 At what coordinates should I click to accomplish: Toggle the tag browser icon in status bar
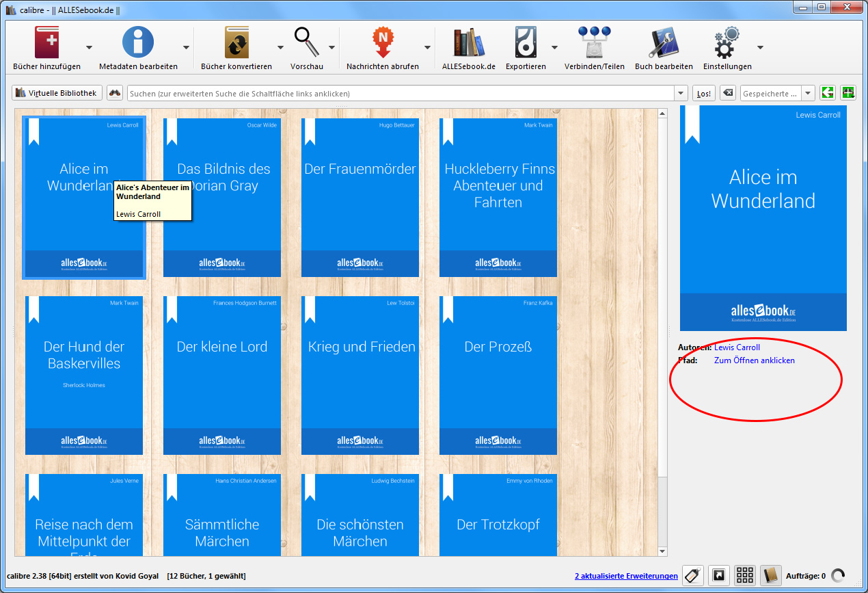tap(693, 575)
